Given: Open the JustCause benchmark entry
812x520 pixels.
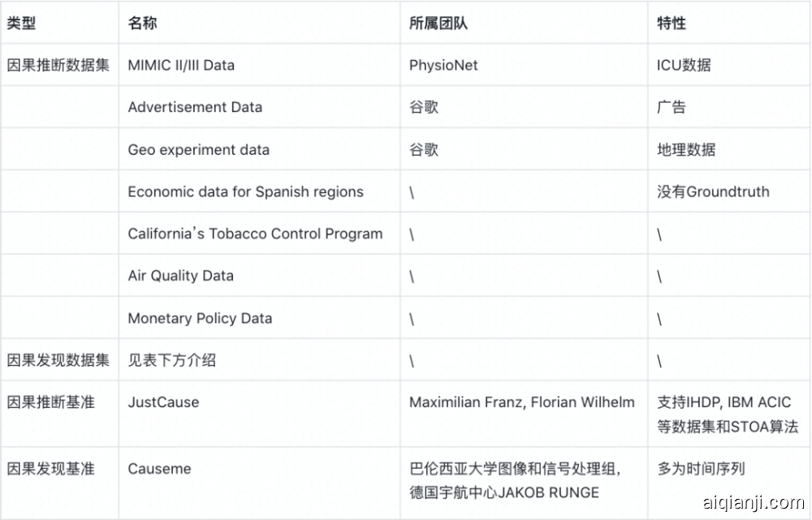Looking at the screenshot, I should [163, 402].
